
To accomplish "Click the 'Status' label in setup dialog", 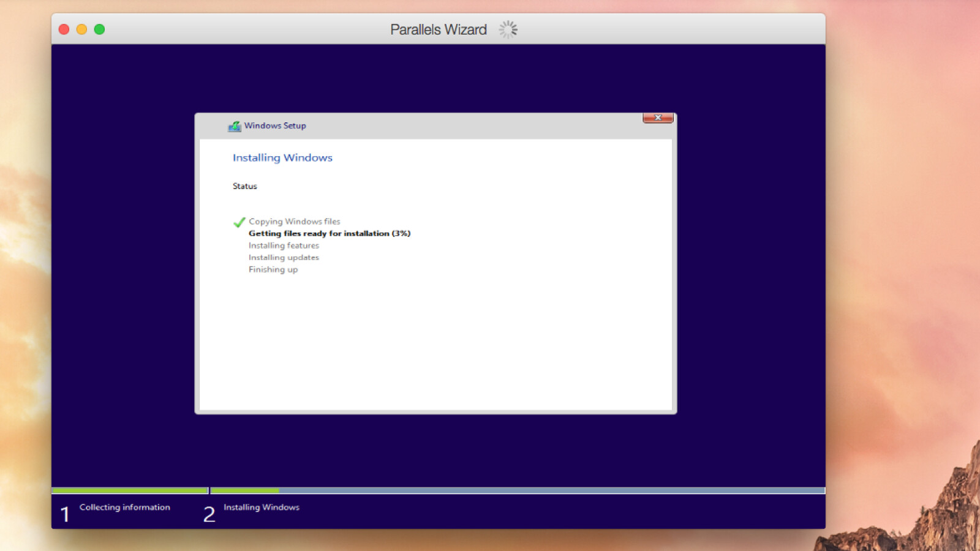I will click(245, 186).
